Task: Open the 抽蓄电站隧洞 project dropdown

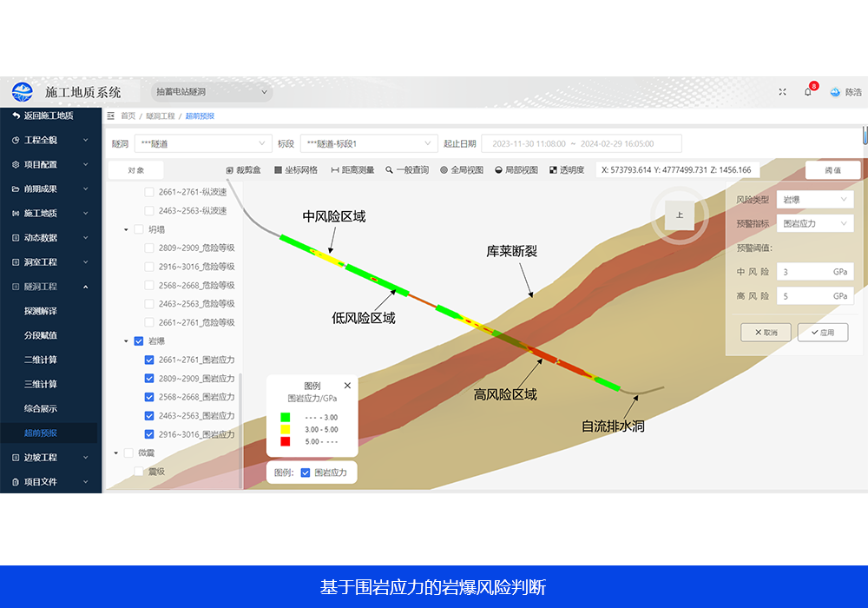Action: (211, 92)
